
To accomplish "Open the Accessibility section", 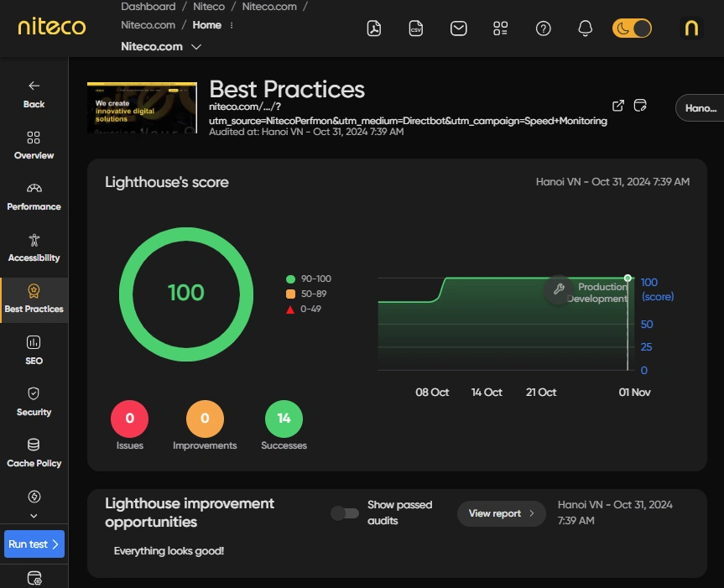I will 34,248.
